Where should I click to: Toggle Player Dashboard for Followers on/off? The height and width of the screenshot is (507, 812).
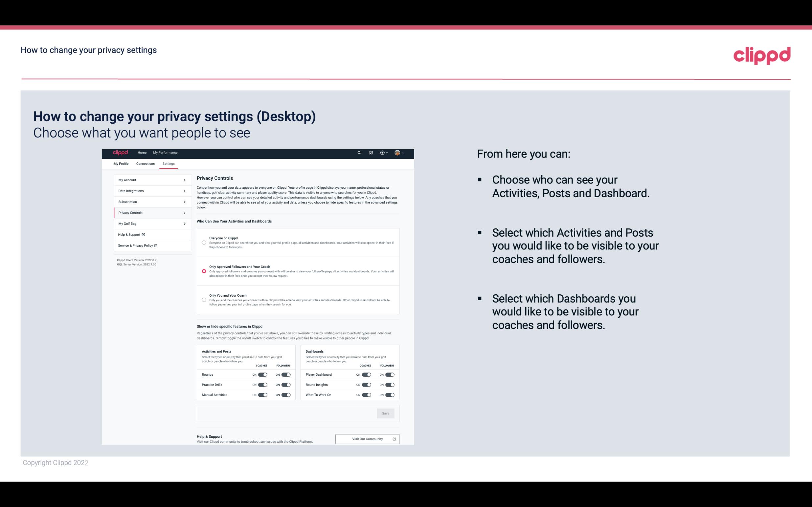click(x=390, y=374)
